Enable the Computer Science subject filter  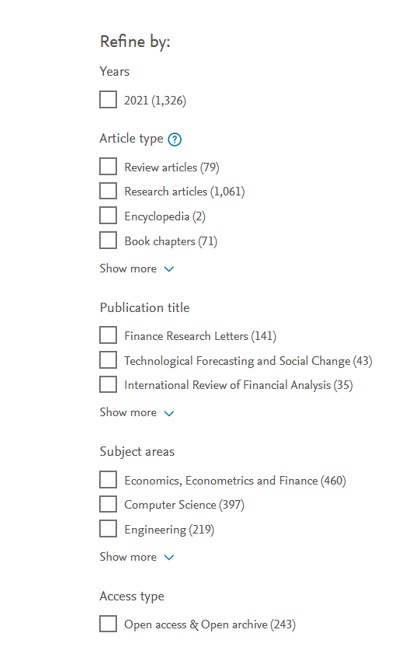108,504
